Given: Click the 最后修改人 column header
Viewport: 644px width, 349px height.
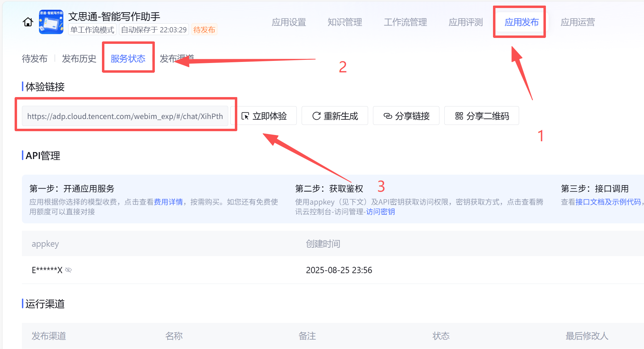Looking at the screenshot, I should pos(587,336).
